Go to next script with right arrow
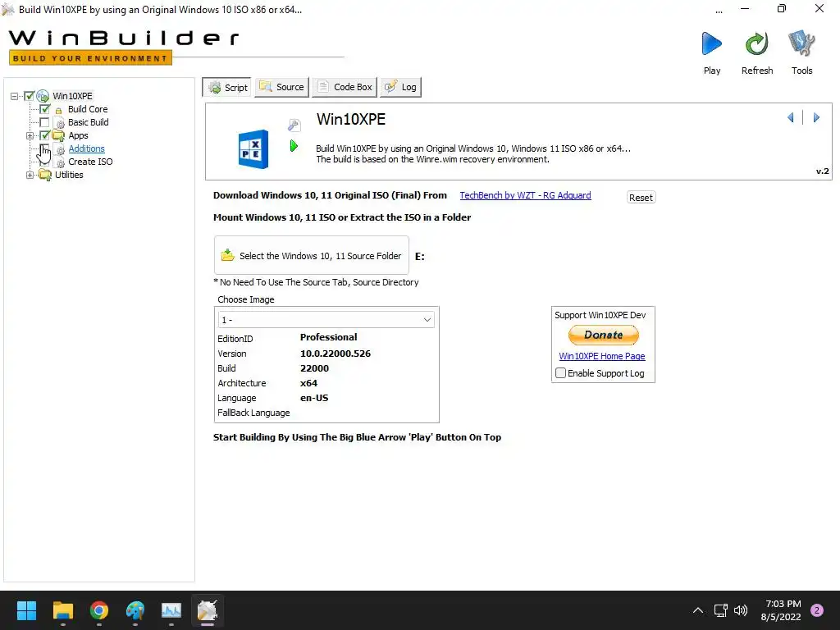840x630 pixels. [816, 117]
